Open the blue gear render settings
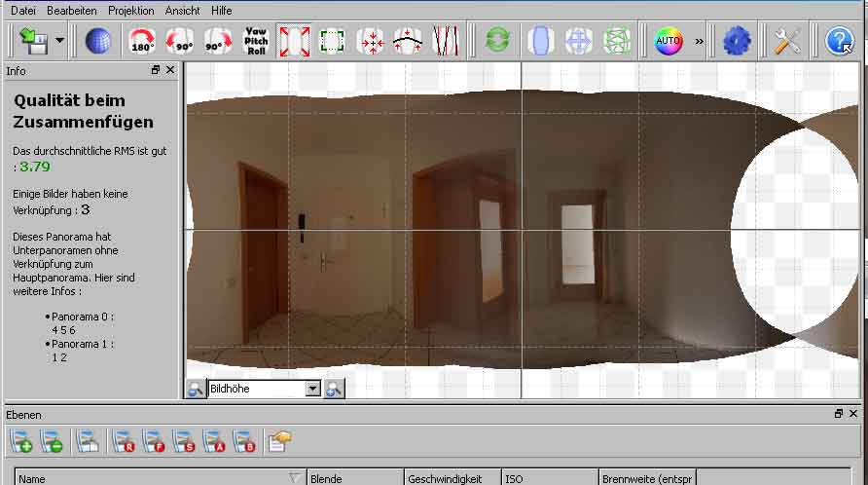Viewport: 868px width, 485px height. (737, 41)
